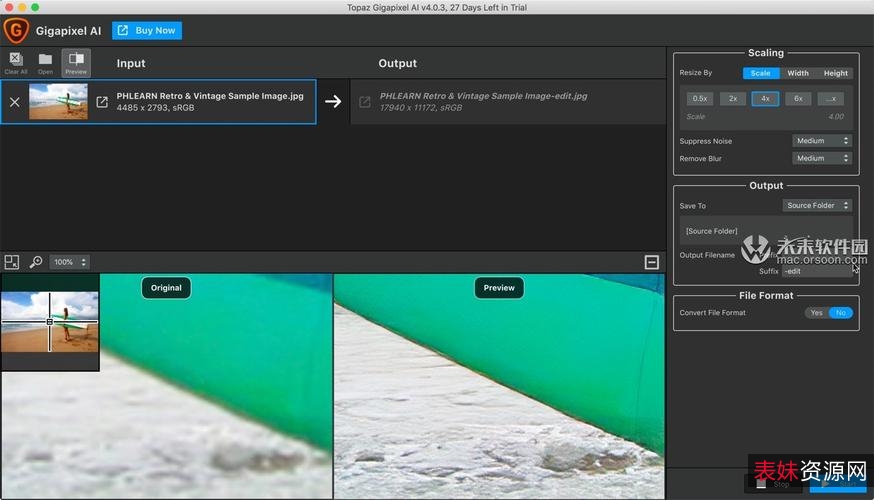
Task: Click the magnifier zoom icon
Action: 36,262
